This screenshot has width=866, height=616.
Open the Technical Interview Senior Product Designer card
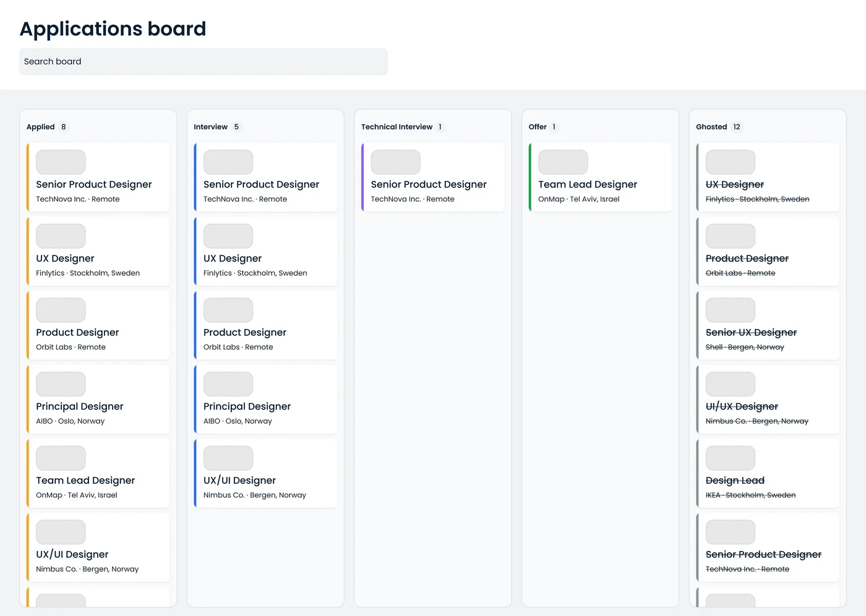point(433,178)
